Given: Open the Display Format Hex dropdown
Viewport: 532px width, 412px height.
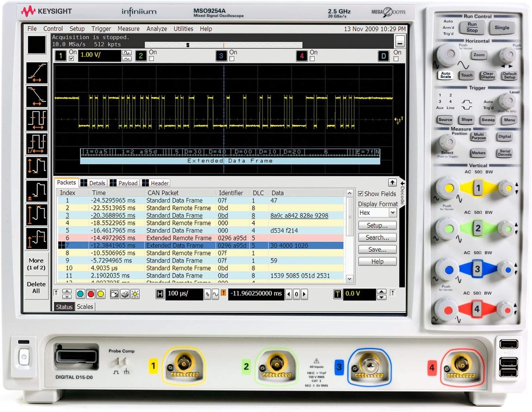Looking at the screenshot, I should (393, 213).
